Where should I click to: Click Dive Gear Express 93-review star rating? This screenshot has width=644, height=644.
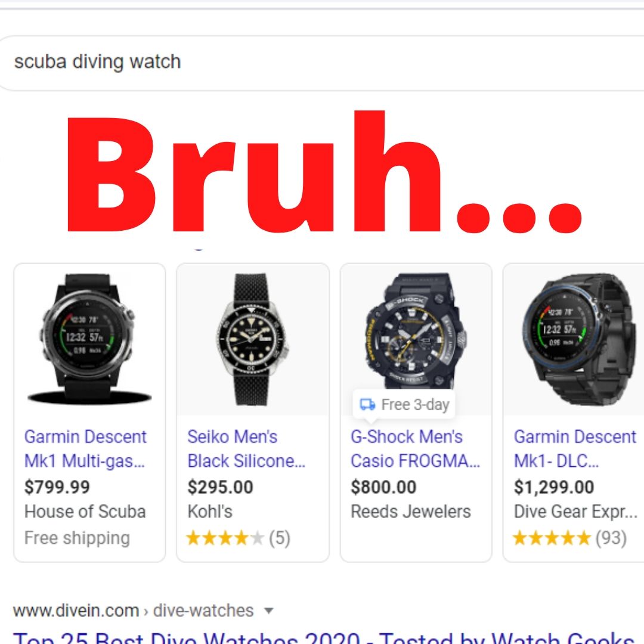pyautogui.click(x=570, y=538)
